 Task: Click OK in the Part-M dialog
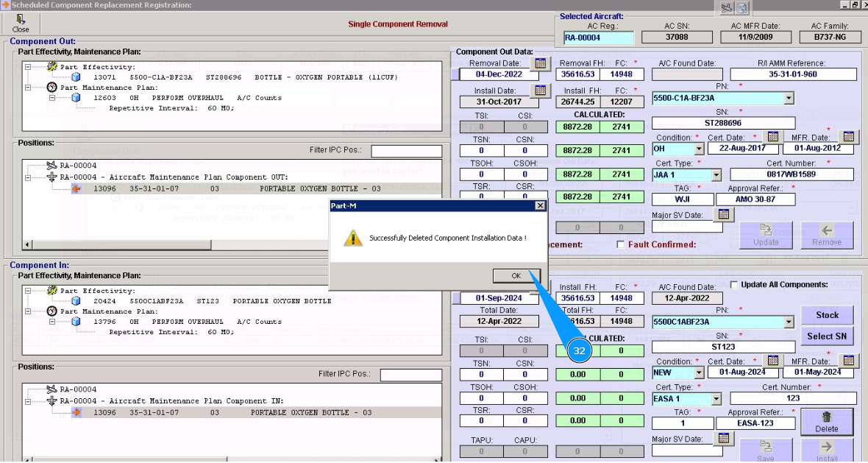click(x=516, y=275)
